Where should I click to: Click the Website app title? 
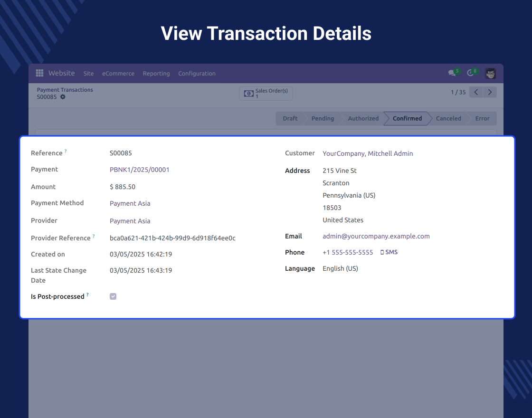(x=61, y=73)
